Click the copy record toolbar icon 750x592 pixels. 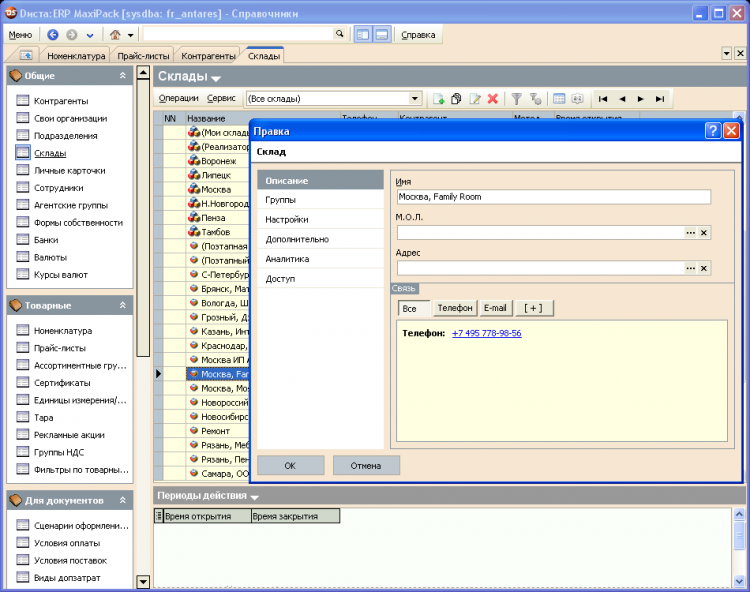(456, 99)
